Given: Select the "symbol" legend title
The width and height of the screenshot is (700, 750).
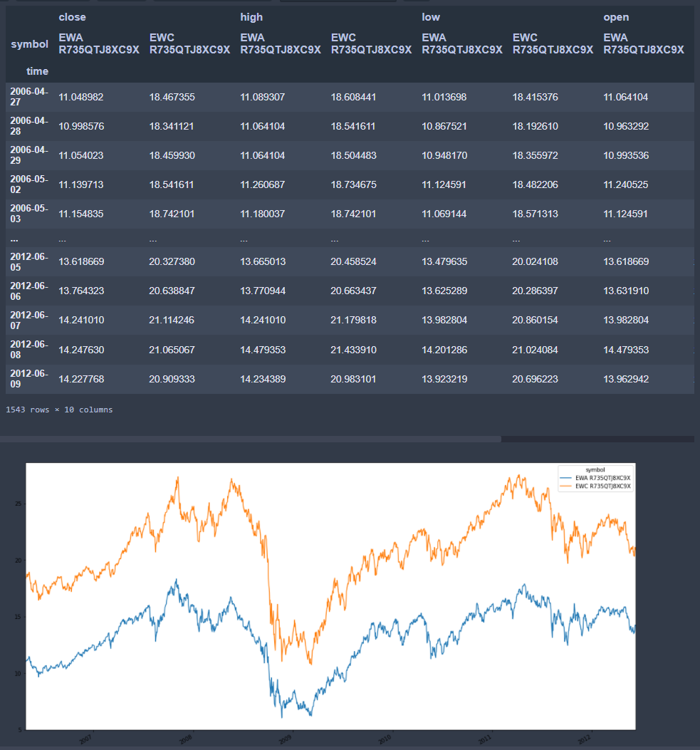Looking at the screenshot, I should point(596,469).
